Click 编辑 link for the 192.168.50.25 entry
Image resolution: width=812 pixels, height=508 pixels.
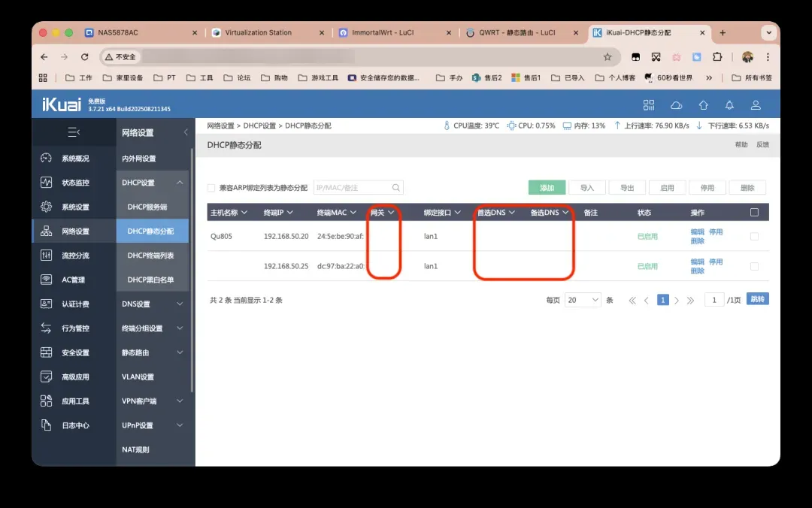point(697,262)
